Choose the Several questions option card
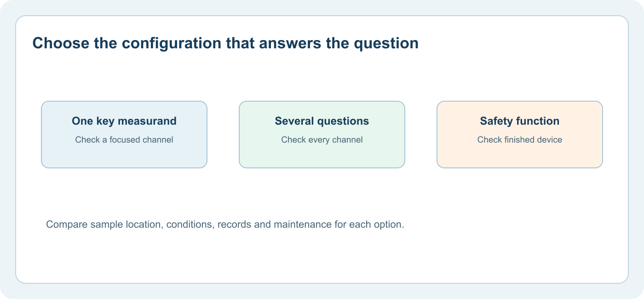The width and height of the screenshot is (644, 299). tap(322, 134)
